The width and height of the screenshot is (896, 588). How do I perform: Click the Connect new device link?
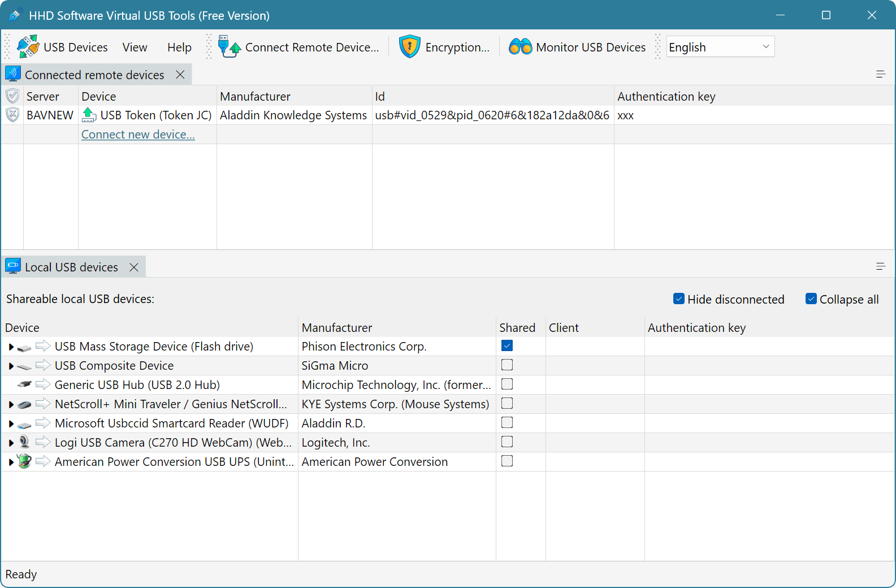pos(138,135)
